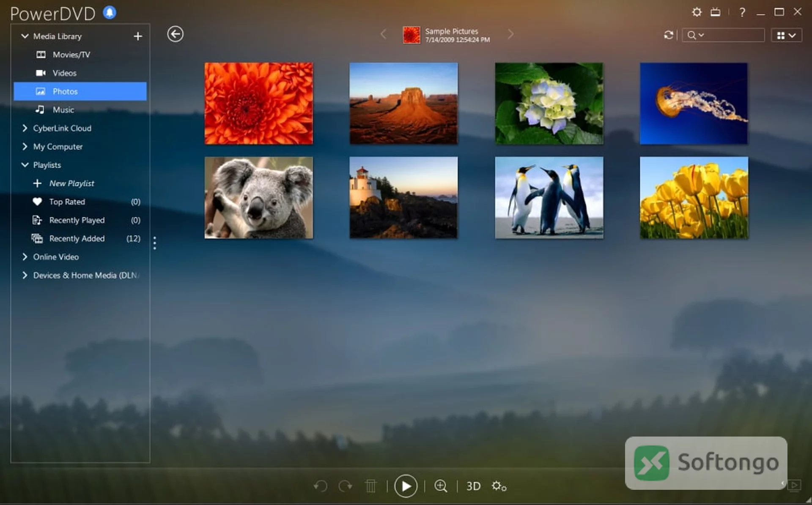Refresh the media library
The image size is (812, 505).
668,35
